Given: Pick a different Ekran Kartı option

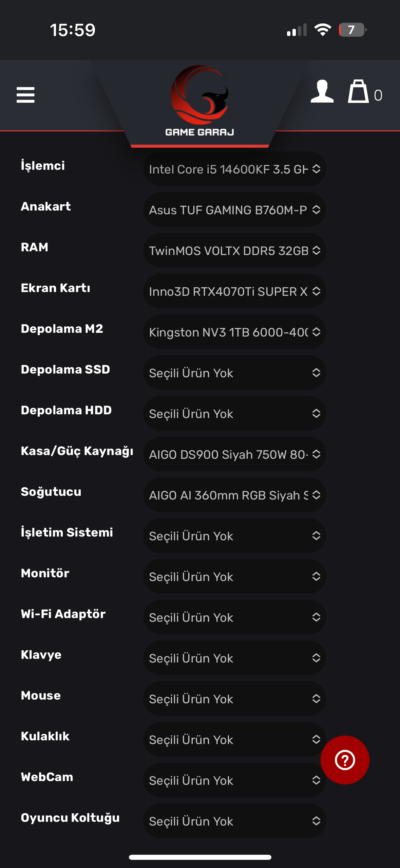Looking at the screenshot, I should click(234, 291).
